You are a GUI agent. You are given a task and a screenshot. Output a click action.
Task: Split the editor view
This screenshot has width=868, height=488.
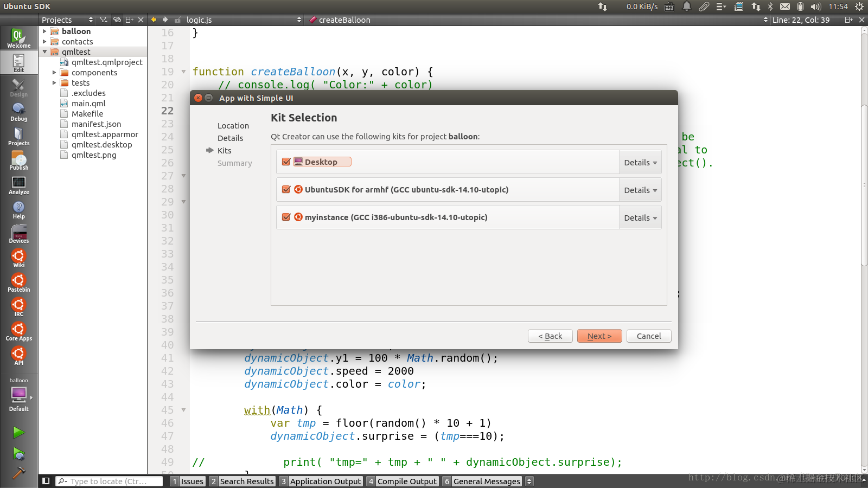848,20
